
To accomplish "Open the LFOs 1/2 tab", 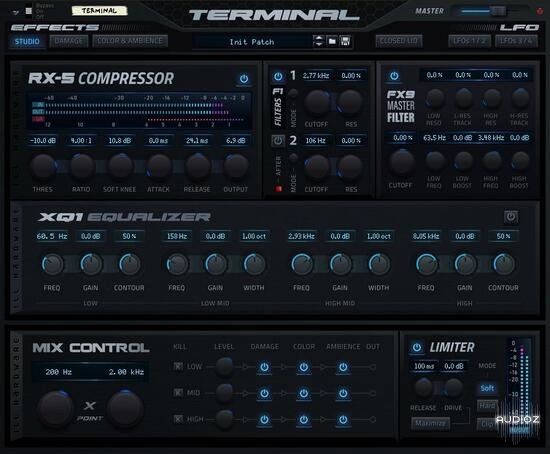I will (x=469, y=41).
